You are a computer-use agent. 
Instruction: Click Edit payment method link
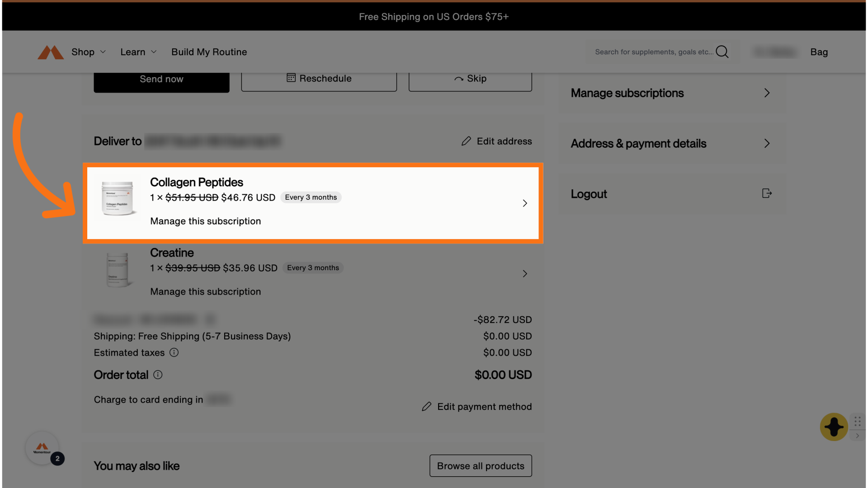click(484, 407)
